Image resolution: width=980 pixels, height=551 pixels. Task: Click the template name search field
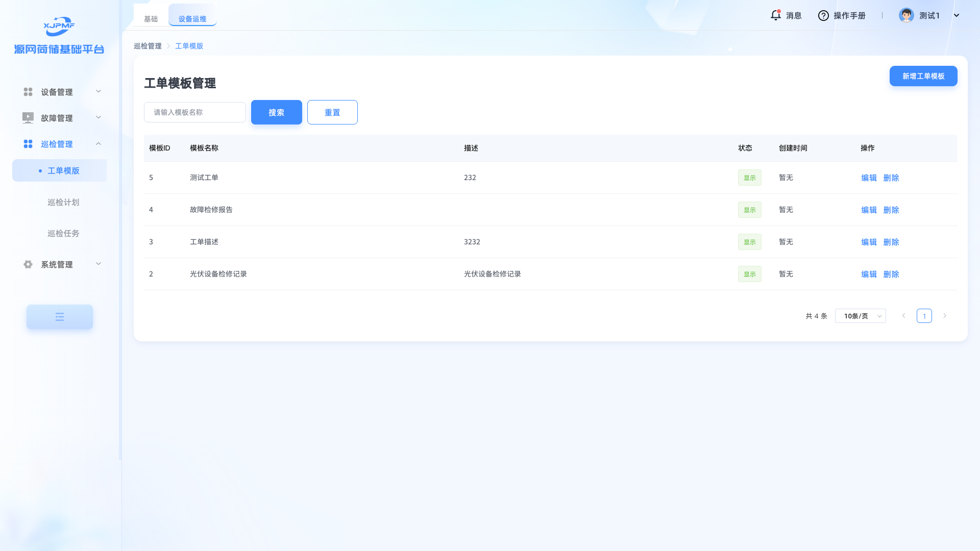[194, 112]
